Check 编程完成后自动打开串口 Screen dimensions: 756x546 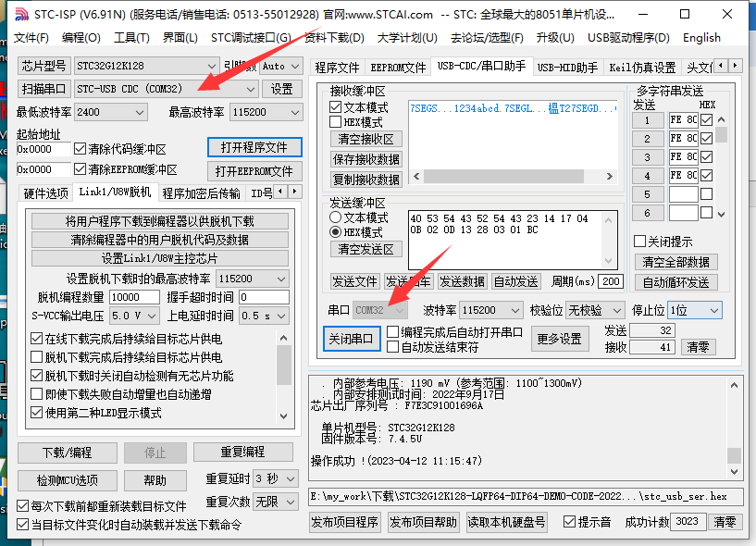pos(393,332)
